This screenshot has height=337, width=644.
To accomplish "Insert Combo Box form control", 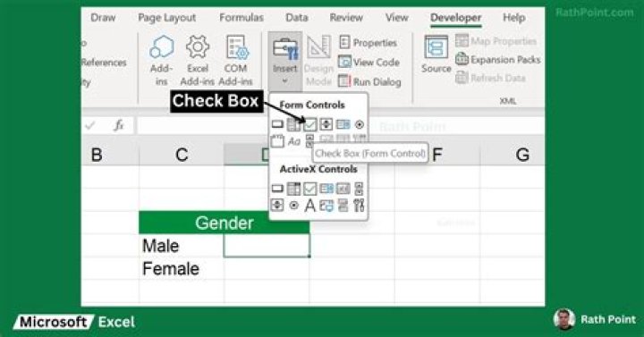I will [x=293, y=124].
